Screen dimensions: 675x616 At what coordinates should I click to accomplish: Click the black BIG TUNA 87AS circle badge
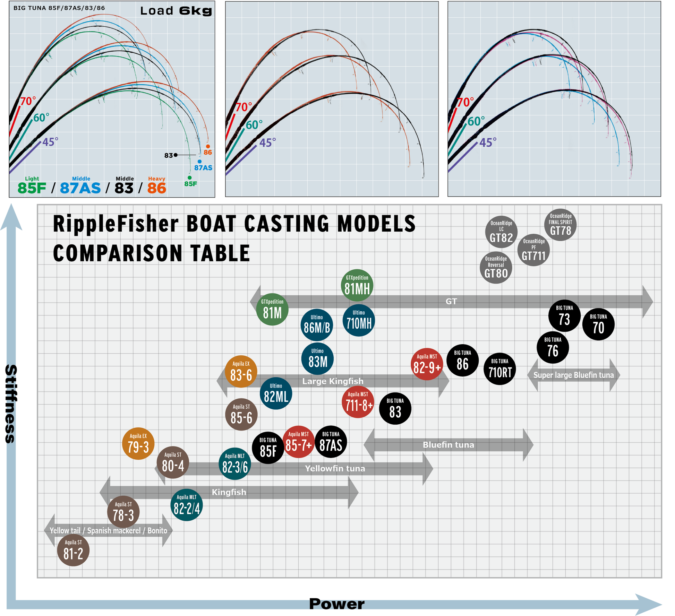click(x=331, y=442)
